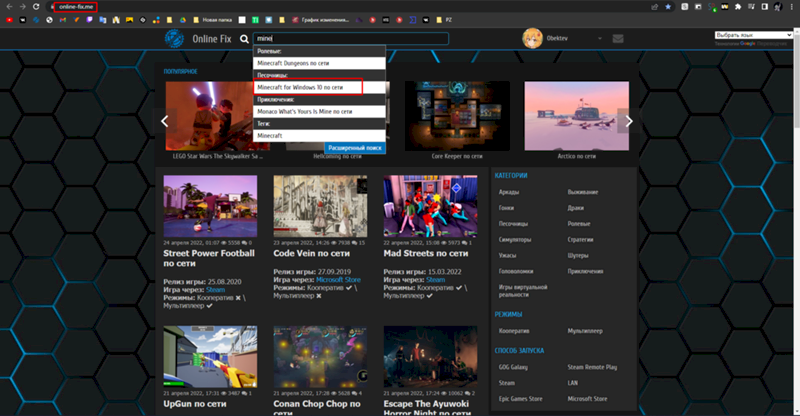The height and width of the screenshot is (416, 800).
Task: Filter by Epic Games Store launch method
Action: 520,399
